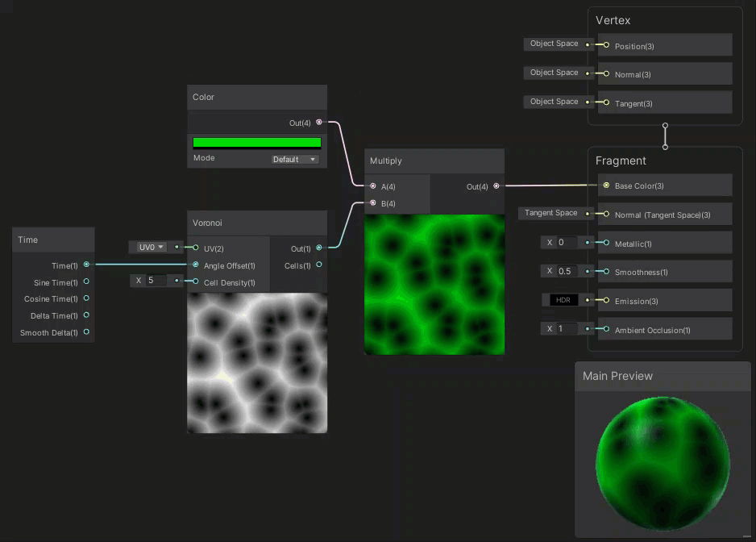Click the HDR Emission color field

click(564, 300)
